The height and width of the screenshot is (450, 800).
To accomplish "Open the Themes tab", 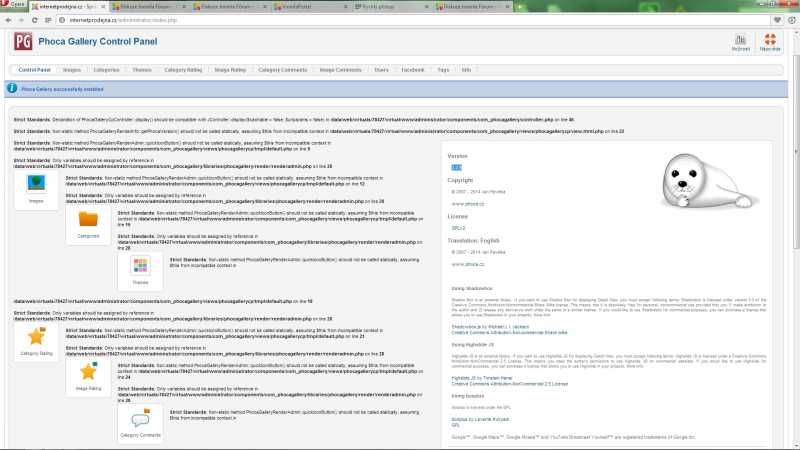I will 142,70.
